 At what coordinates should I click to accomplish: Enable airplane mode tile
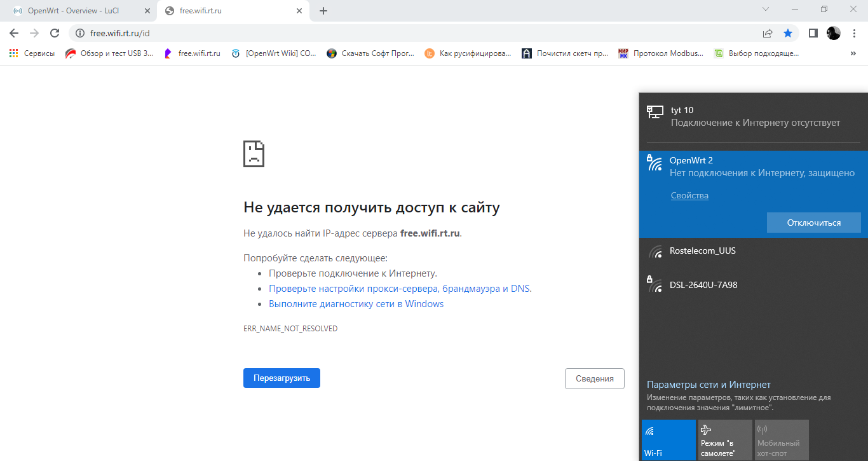click(724, 439)
